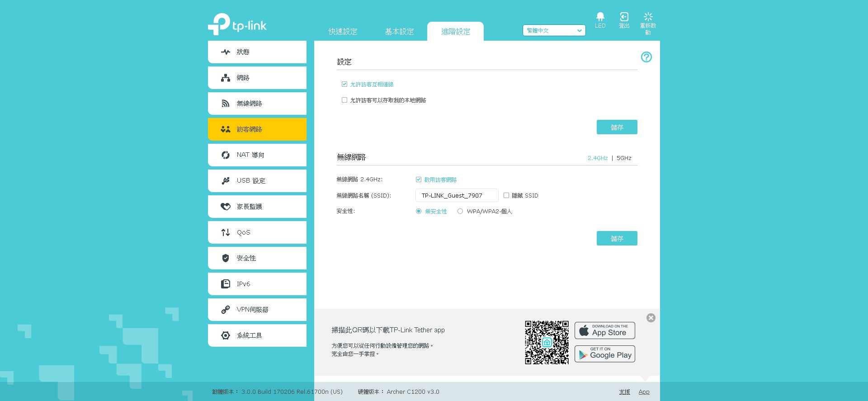This screenshot has height=401, width=868.
Task: Click the QoS up-down arrows icon
Action: tap(225, 232)
